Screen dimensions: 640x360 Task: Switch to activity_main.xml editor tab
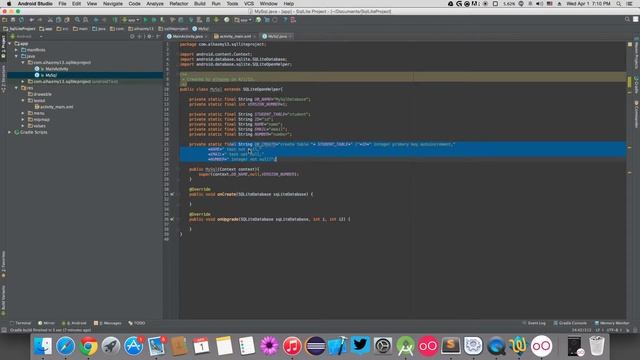click(236, 36)
